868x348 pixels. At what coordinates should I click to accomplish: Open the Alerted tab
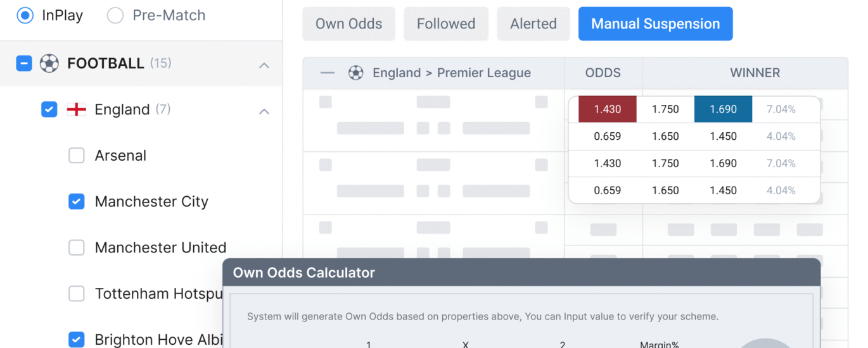(x=533, y=24)
